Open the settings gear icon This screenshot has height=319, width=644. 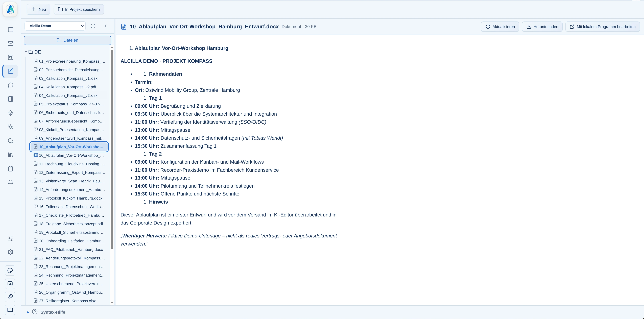coord(11,252)
